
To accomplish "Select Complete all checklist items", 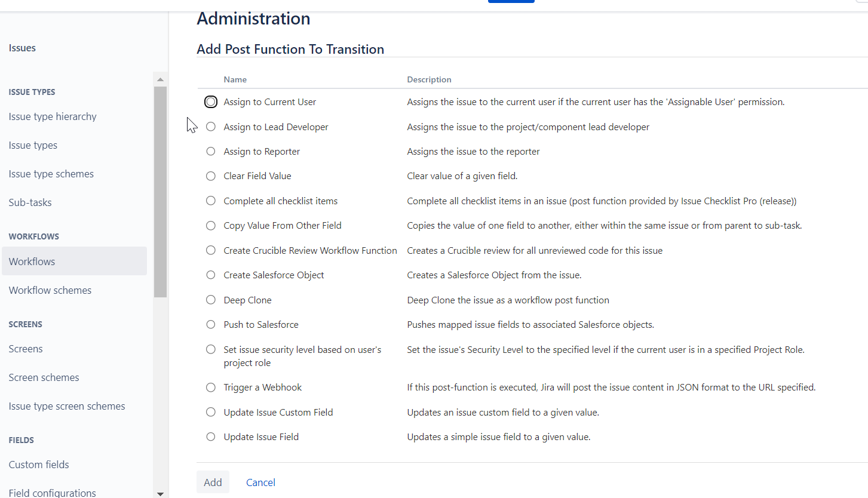I will pyautogui.click(x=210, y=201).
